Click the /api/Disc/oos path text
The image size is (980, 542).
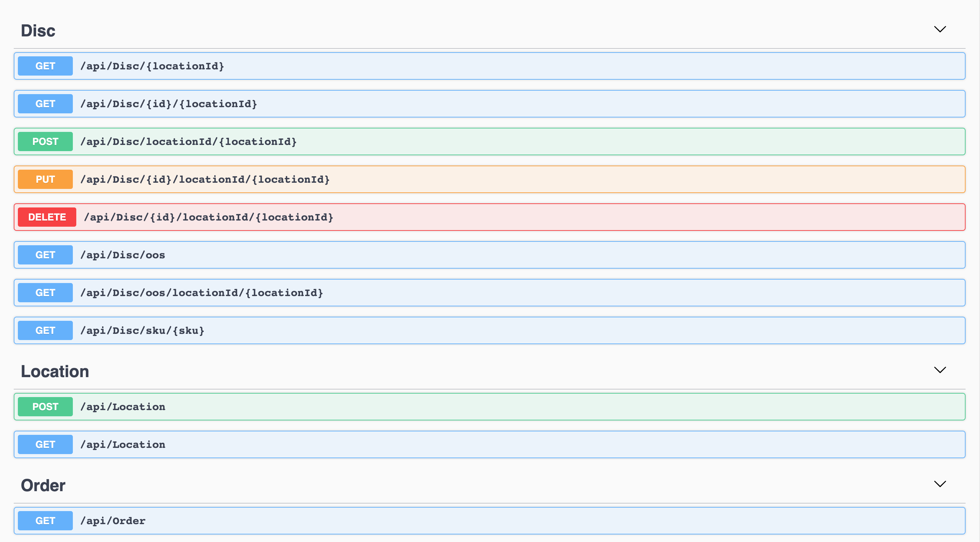click(122, 255)
